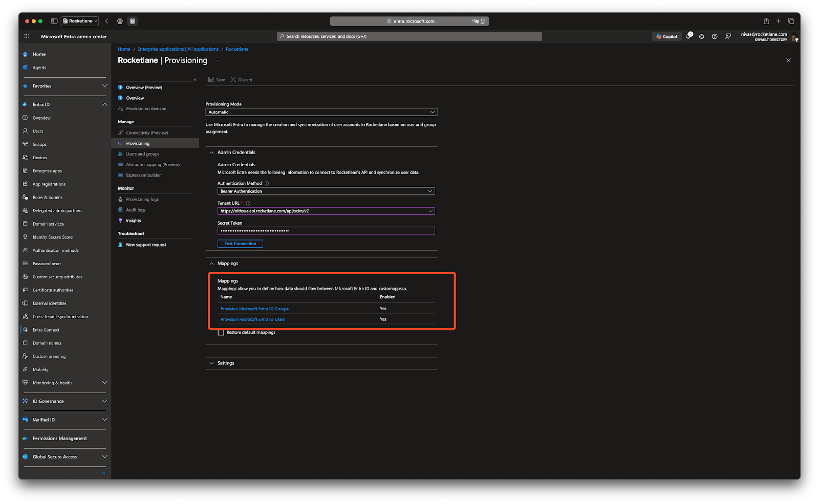Open Permissions Management
This screenshot has width=819, height=504.
tap(59, 439)
